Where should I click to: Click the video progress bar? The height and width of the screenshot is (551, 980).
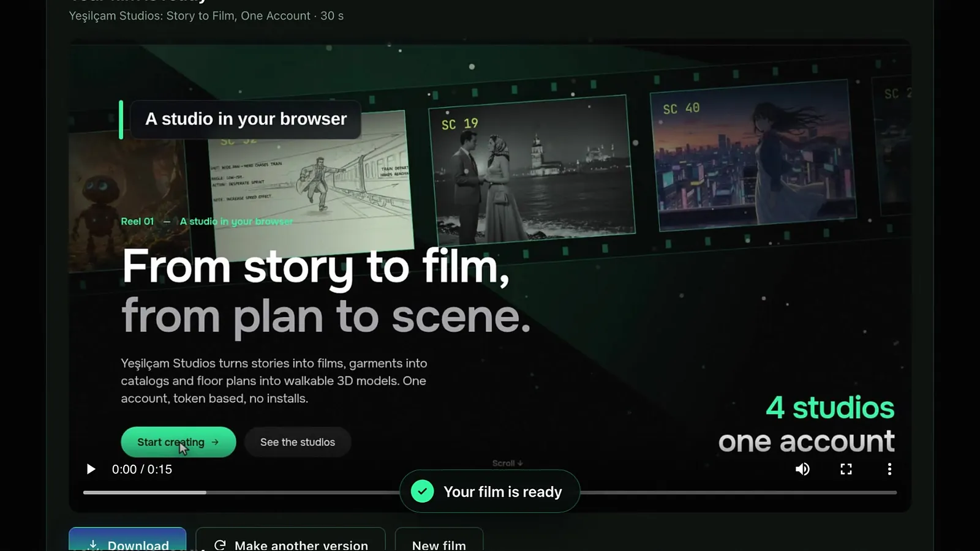click(x=490, y=492)
